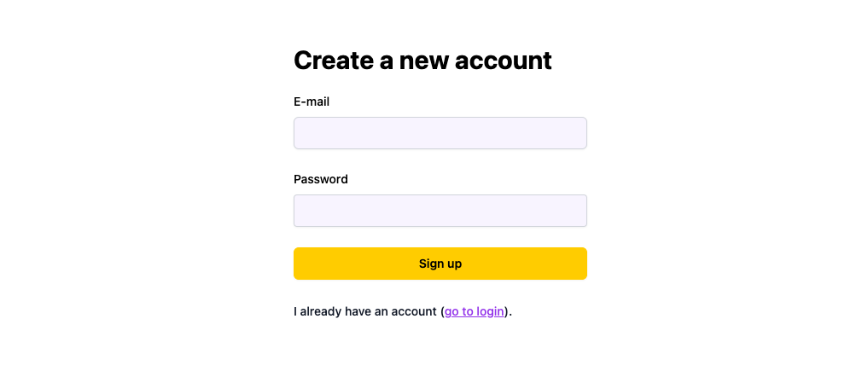Click the "Sign up" button label
This screenshot has width=868, height=371.
tap(440, 264)
